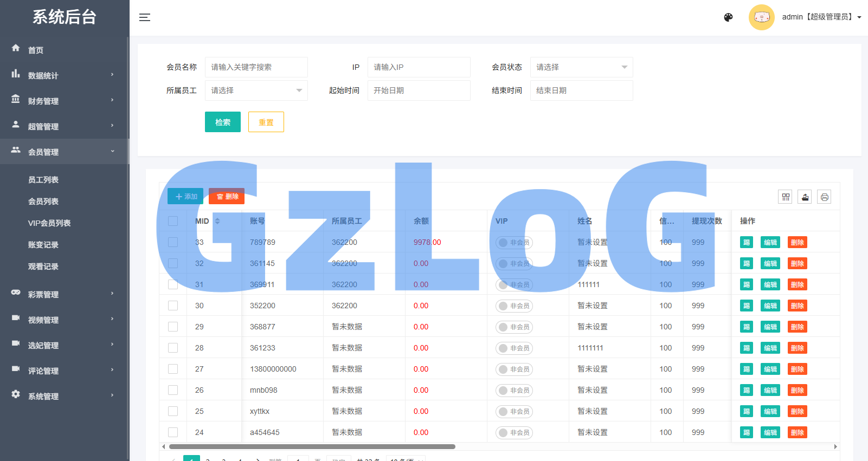
Task: Tick the select-all checkbox in table header
Action: pos(173,221)
